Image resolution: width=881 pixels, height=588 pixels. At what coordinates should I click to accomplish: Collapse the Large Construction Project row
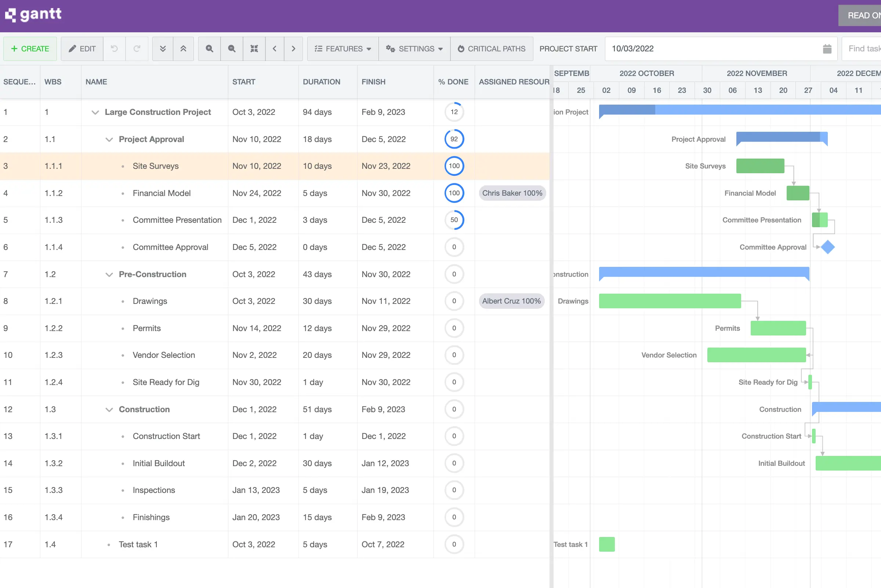tap(95, 112)
